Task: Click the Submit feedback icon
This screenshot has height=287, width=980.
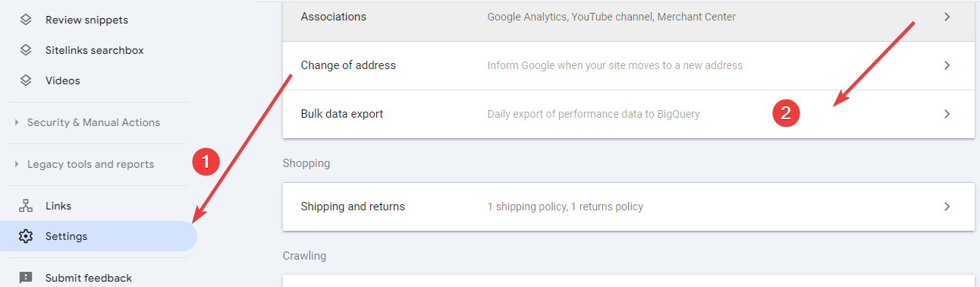Action: point(26,278)
